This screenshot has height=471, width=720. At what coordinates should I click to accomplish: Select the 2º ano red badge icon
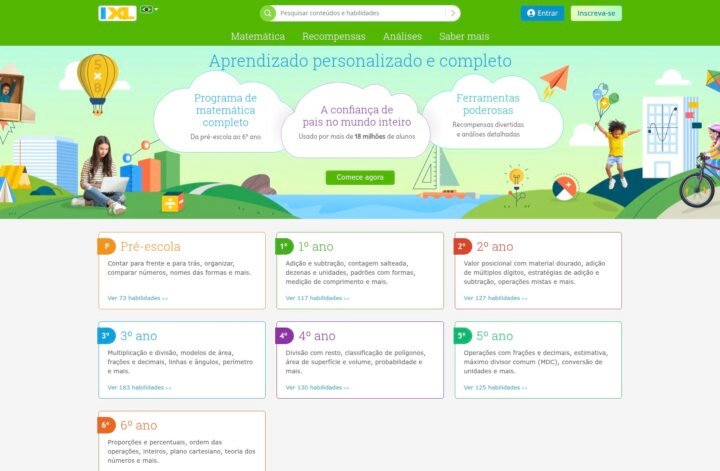click(x=462, y=246)
